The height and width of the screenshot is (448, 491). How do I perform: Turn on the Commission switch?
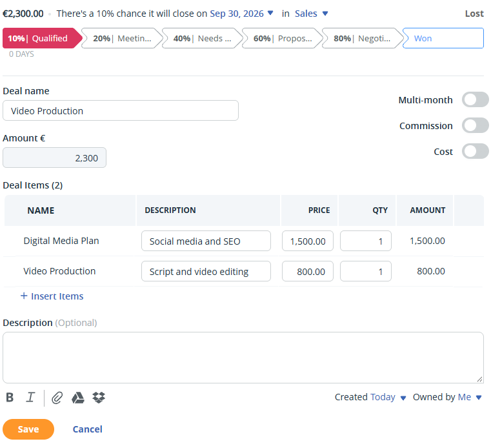click(475, 125)
